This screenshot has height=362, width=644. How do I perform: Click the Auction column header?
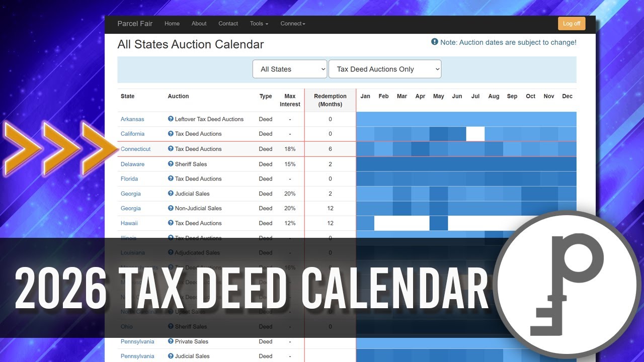coord(178,96)
